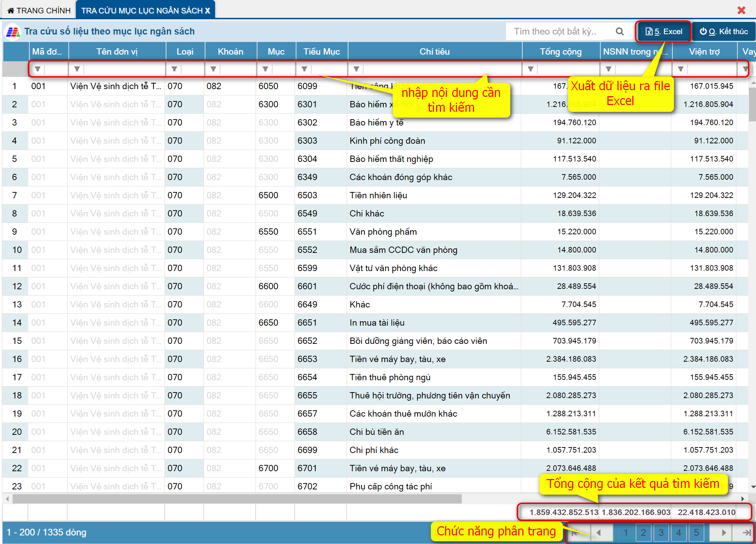Click the filter icon under Tiểu Mục column

coord(304,69)
